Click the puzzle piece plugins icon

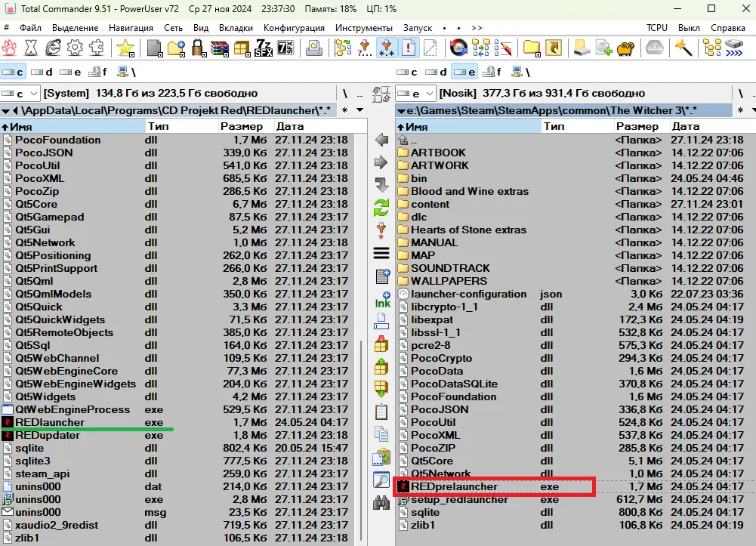click(97, 48)
